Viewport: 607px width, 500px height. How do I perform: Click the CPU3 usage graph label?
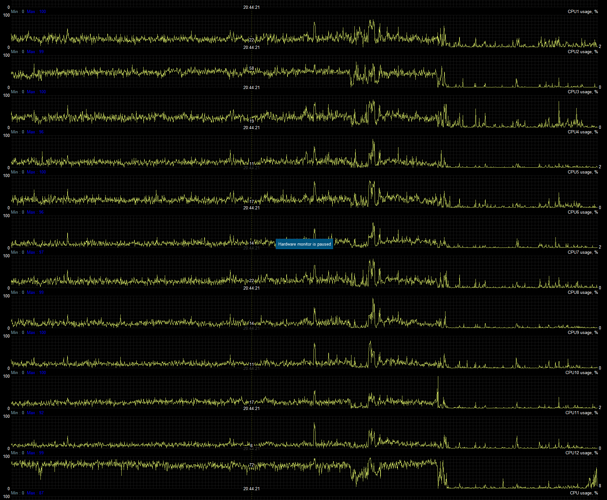click(582, 92)
